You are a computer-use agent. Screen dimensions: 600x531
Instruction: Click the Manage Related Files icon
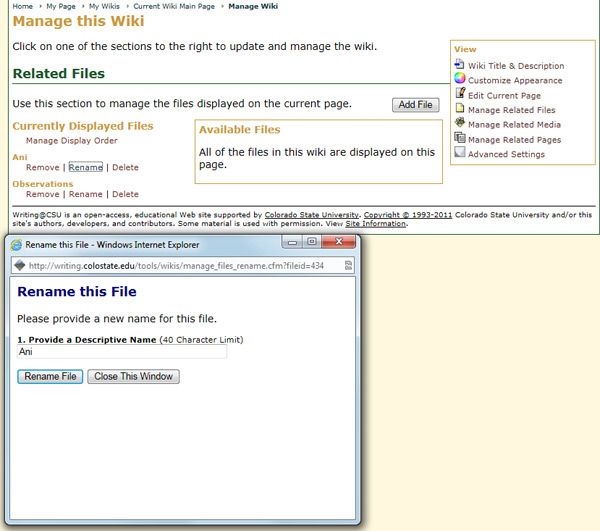[459, 109]
